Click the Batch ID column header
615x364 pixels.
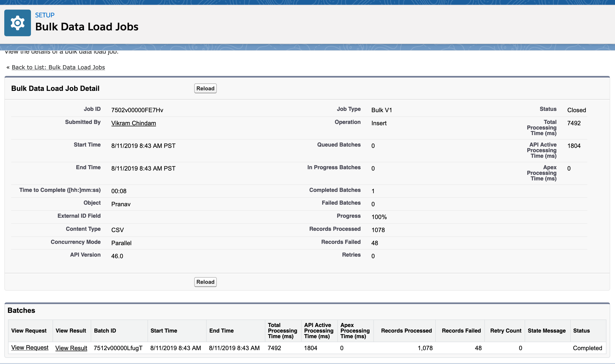pos(105,331)
